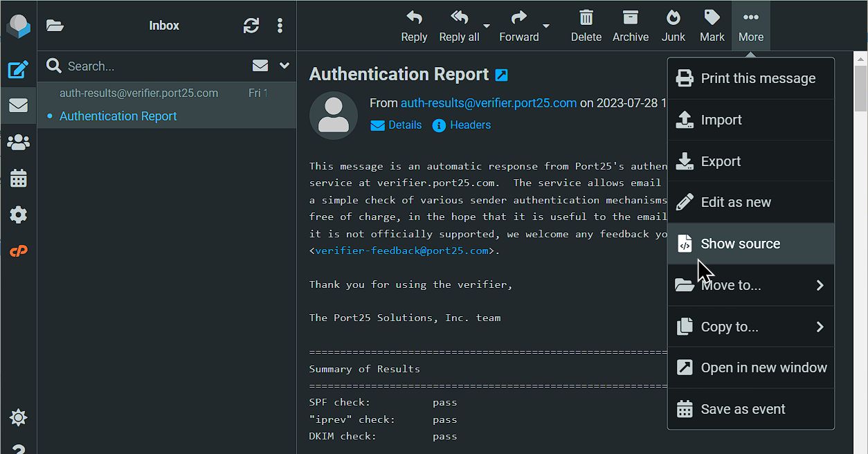
Task: Click the Edit as new pencil icon
Action: pos(685,202)
